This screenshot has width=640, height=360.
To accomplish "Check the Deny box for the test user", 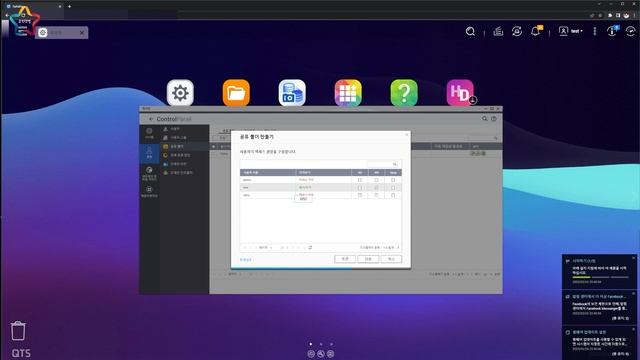I will [x=393, y=188].
